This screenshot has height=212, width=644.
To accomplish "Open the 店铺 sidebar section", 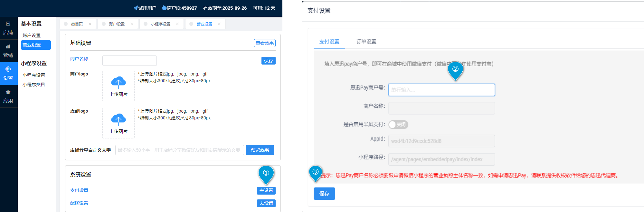I will point(8,28).
